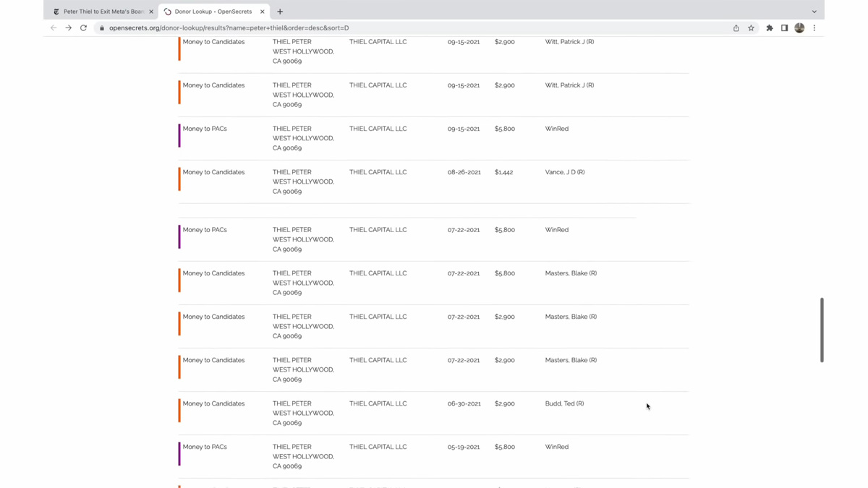Bookmark this page with the star icon

[751, 28]
